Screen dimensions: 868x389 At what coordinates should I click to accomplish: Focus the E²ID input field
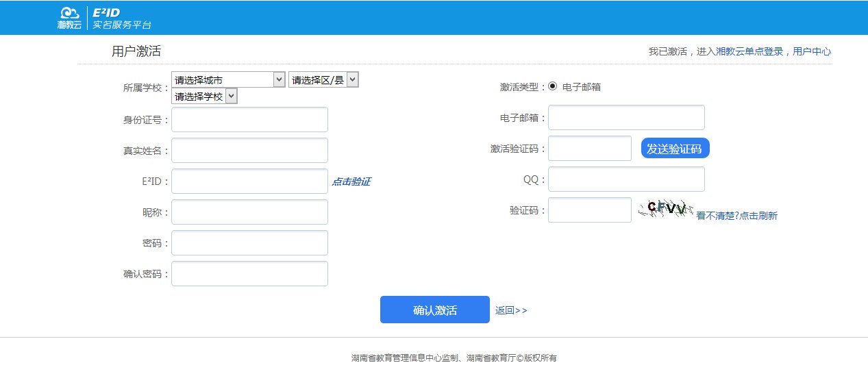pyautogui.click(x=249, y=181)
